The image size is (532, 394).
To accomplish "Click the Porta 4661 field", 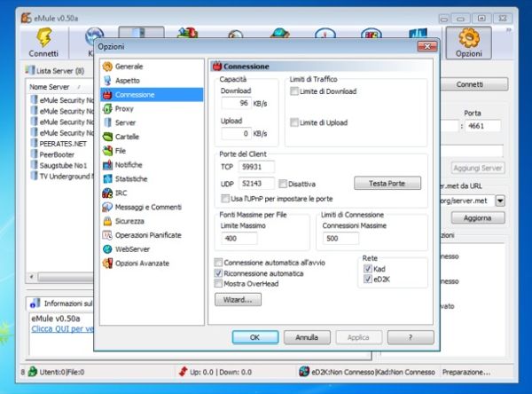I will pos(482,126).
